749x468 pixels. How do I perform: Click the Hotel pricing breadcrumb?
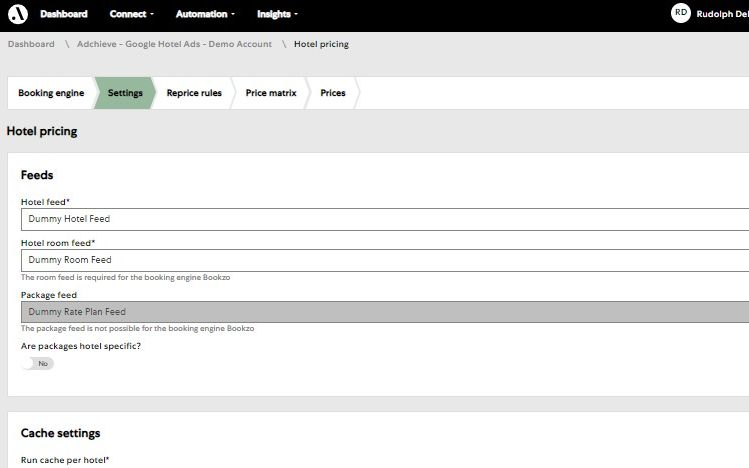(x=321, y=44)
